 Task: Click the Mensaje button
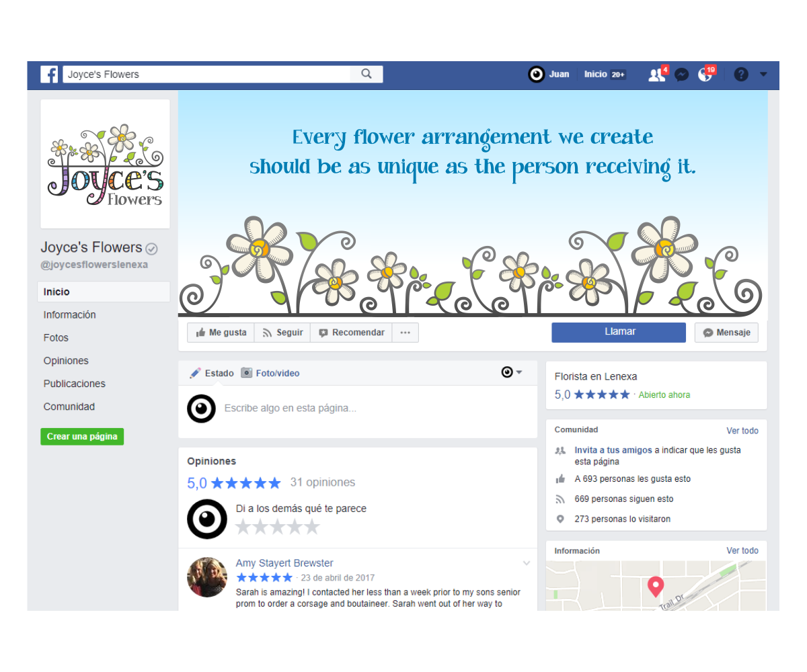pyautogui.click(x=726, y=333)
